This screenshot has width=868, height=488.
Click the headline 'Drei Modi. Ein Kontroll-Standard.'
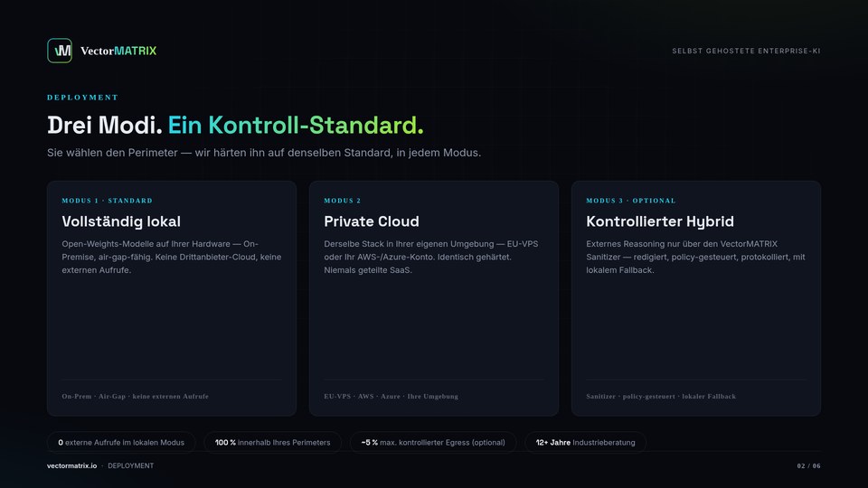235,125
